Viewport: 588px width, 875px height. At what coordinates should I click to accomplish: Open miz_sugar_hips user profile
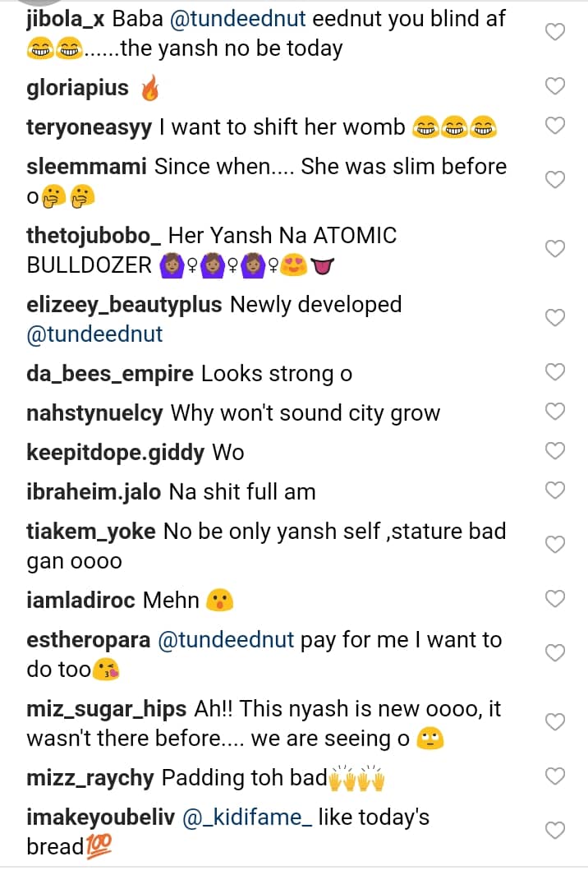107,709
